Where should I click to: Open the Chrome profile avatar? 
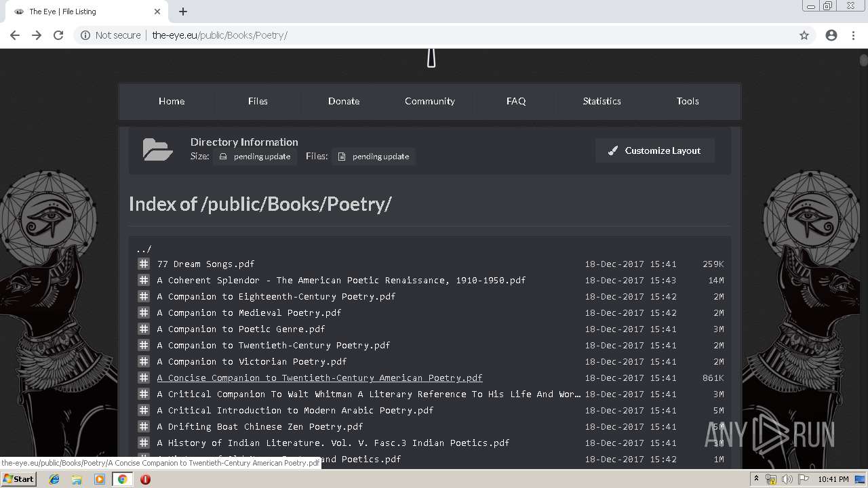coord(831,35)
